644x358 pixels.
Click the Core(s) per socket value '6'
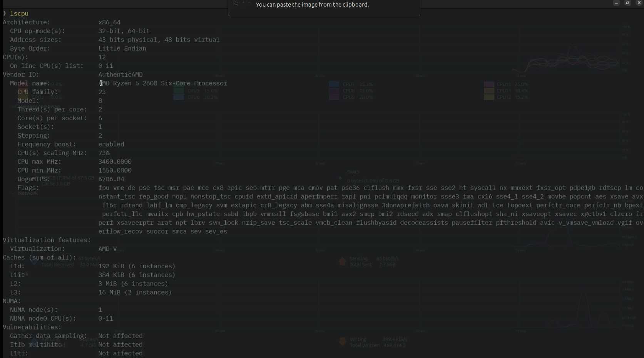[100, 118]
